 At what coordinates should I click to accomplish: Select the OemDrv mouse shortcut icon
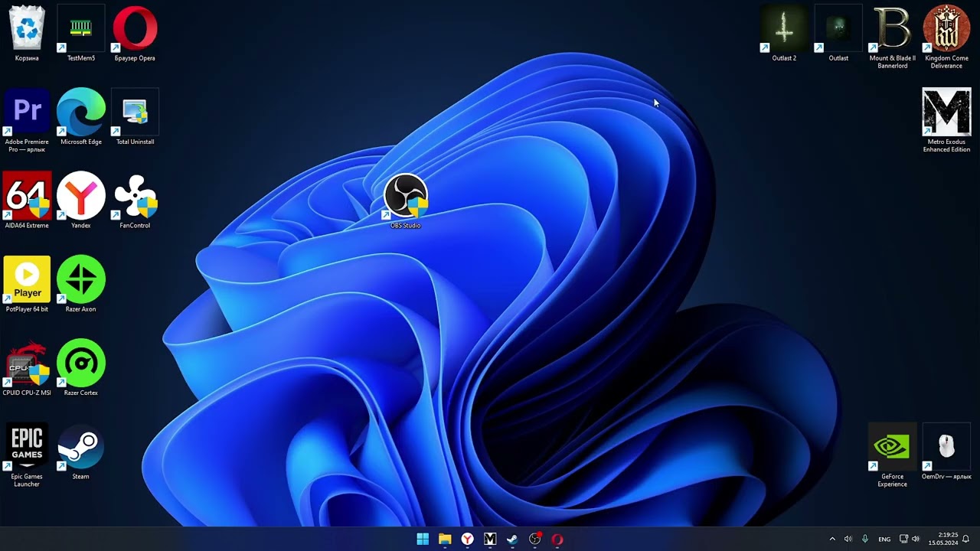click(x=946, y=452)
